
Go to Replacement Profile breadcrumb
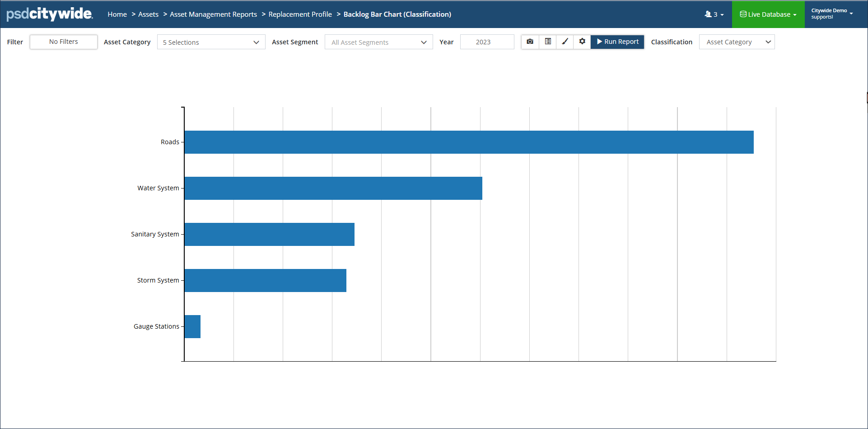point(300,14)
